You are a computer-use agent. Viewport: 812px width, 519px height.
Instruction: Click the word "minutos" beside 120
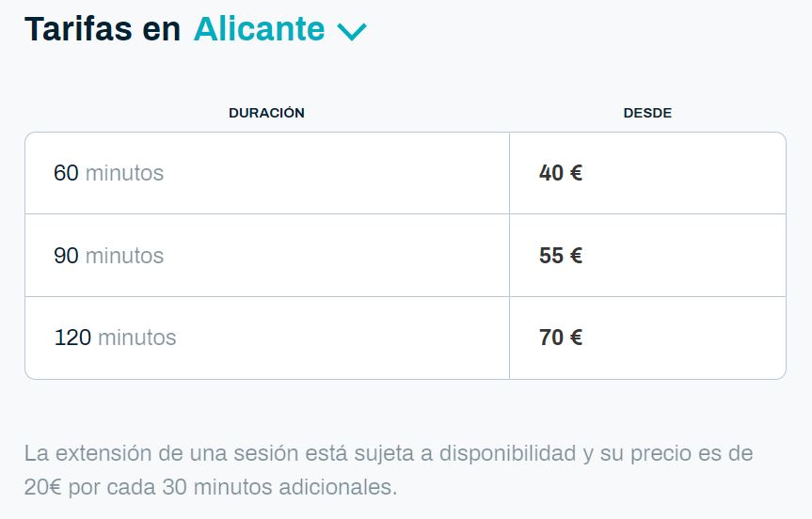click(x=136, y=338)
